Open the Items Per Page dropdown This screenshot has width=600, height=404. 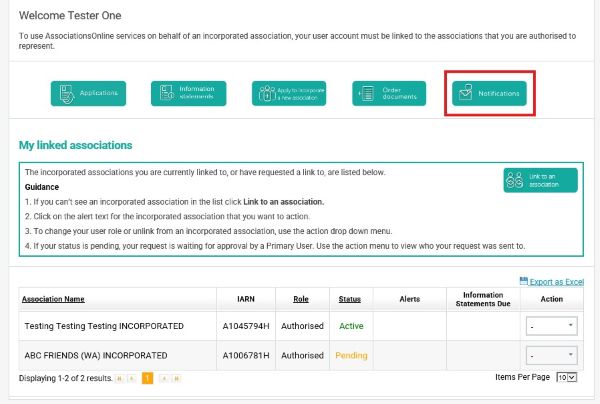566,378
